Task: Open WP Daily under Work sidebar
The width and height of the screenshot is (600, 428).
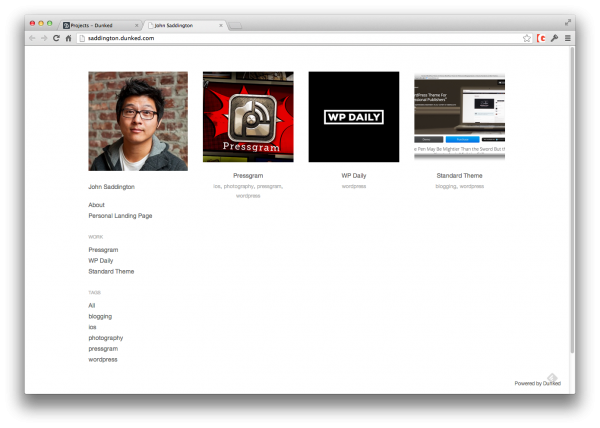Action: (101, 260)
